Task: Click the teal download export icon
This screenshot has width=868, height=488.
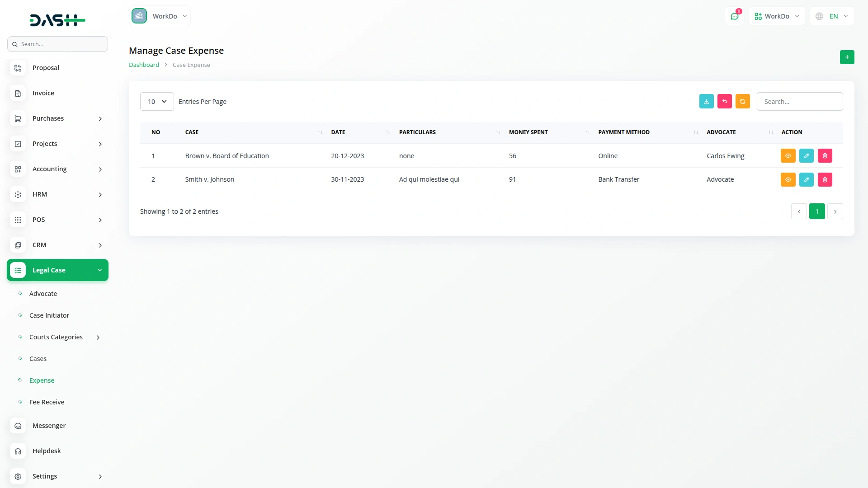Action: [706, 101]
